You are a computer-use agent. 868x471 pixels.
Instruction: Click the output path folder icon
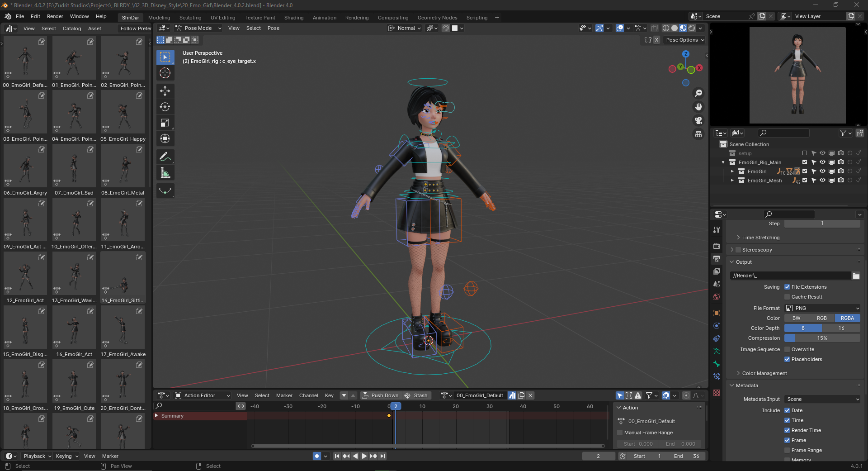click(x=856, y=276)
